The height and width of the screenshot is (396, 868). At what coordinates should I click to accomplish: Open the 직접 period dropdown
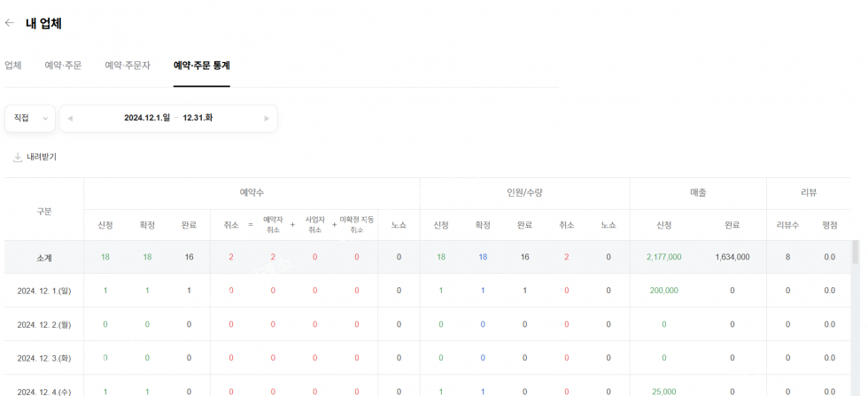(x=30, y=119)
